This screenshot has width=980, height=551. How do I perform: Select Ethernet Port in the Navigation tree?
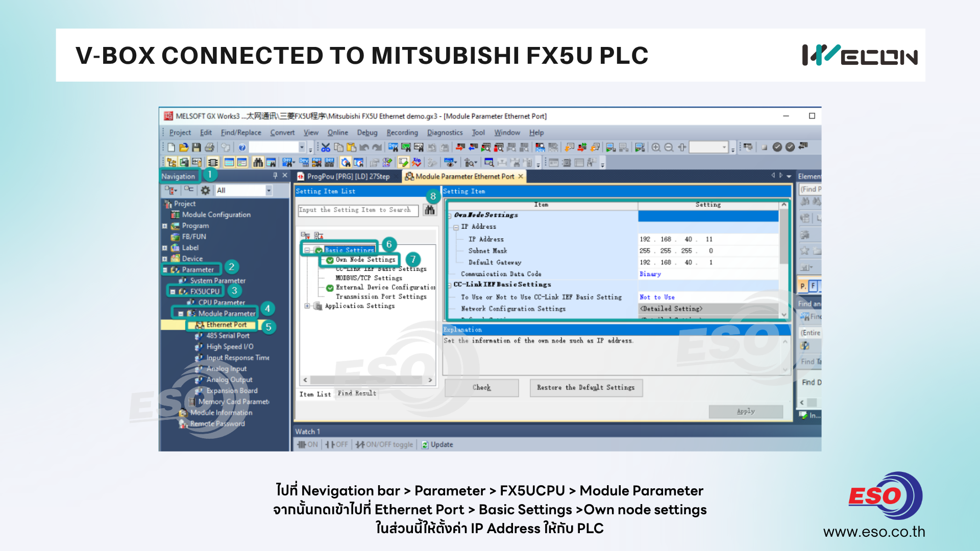tap(226, 325)
